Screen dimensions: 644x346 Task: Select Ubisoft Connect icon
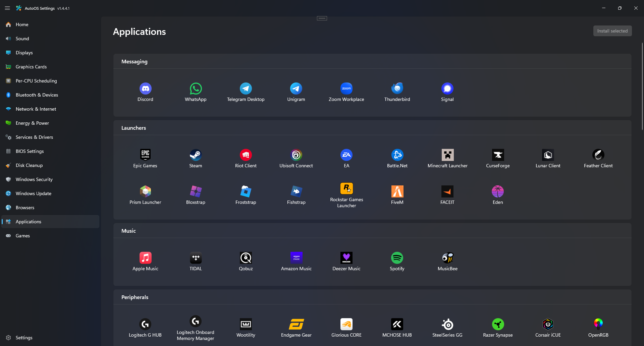click(296, 155)
